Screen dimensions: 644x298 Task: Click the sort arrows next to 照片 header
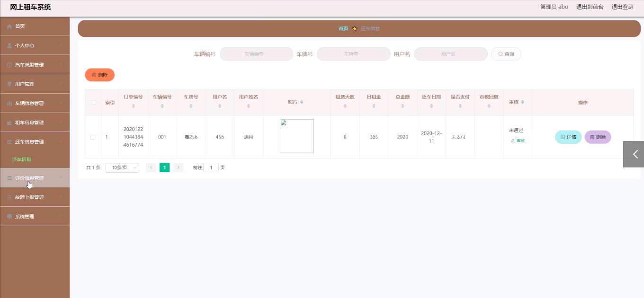tap(302, 102)
